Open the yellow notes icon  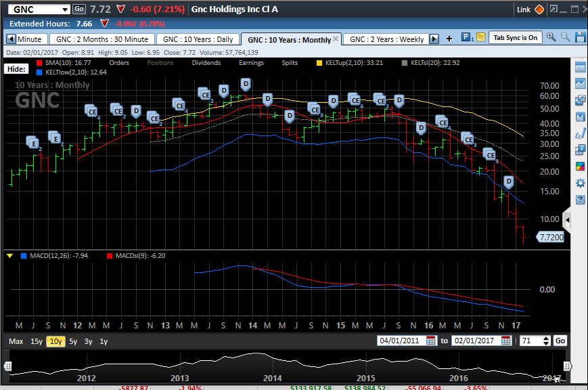[480, 37]
